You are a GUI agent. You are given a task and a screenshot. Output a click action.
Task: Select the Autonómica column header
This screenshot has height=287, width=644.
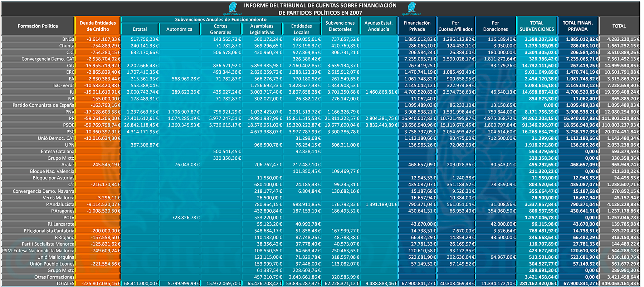point(179,29)
